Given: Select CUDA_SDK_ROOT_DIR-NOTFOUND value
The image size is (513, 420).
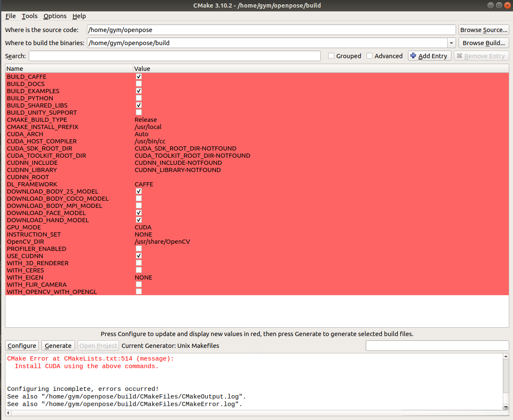Looking at the screenshot, I should click(186, 148).
